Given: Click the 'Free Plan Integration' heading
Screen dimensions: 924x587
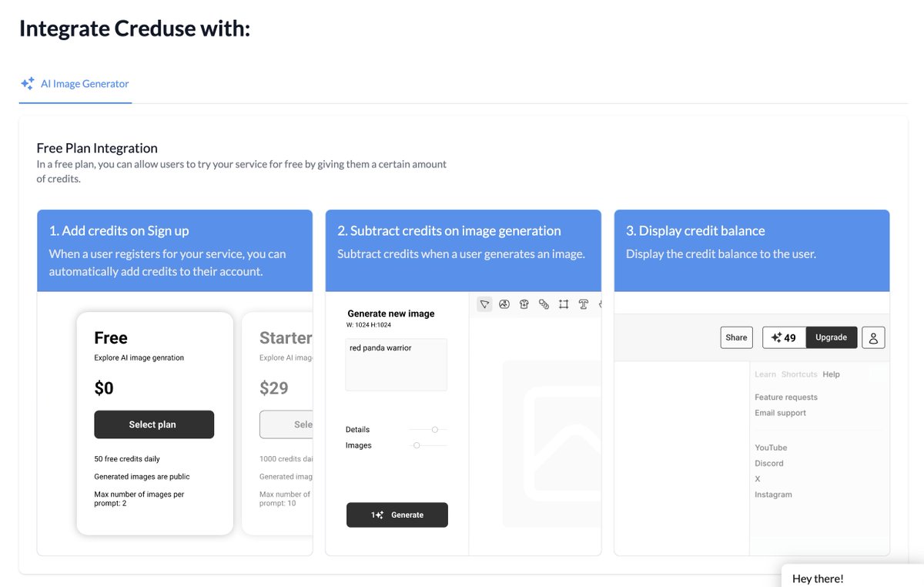Looking at the screenshot, I should [x=97, y=148].
